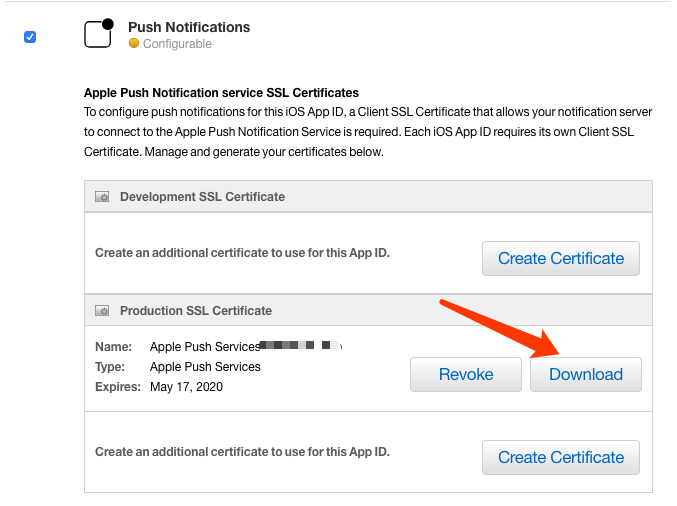
Task: Select the Push Notifications heading text
Action: 189,27
